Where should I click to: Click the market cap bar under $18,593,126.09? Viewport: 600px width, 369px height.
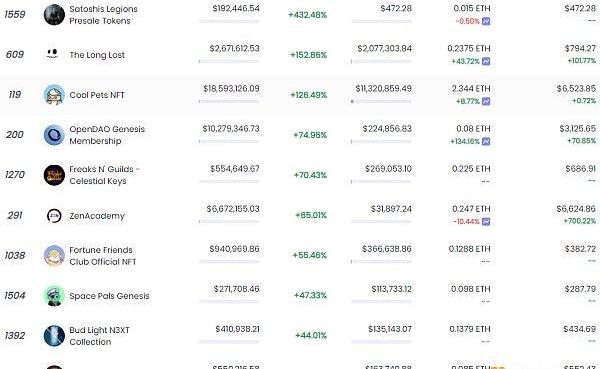tap(229, 101)
